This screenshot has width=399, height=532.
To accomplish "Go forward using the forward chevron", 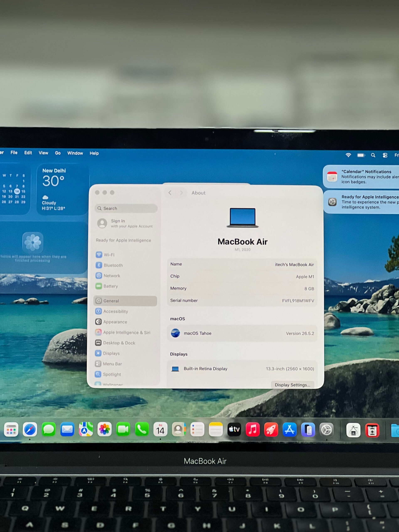I will (181, 193).
